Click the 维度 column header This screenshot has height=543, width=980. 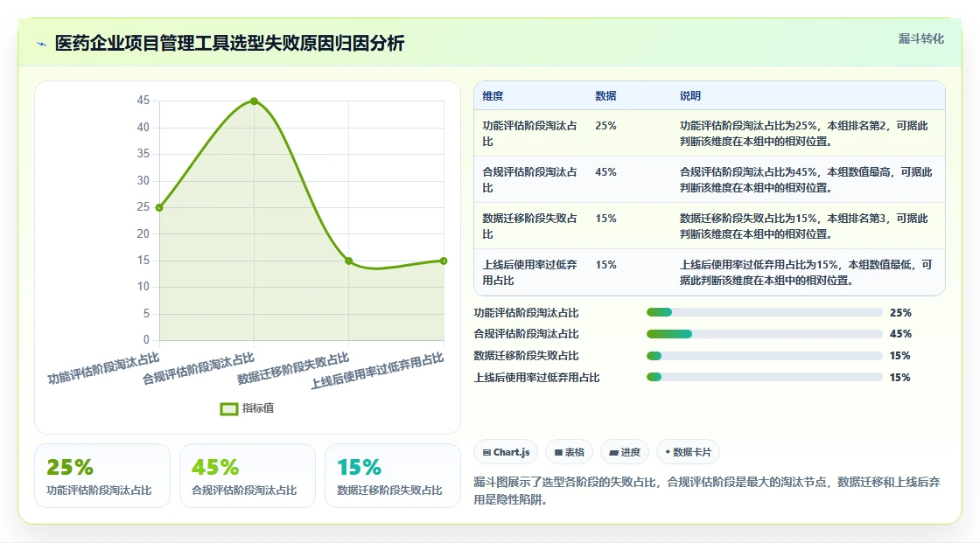point(493,95)
